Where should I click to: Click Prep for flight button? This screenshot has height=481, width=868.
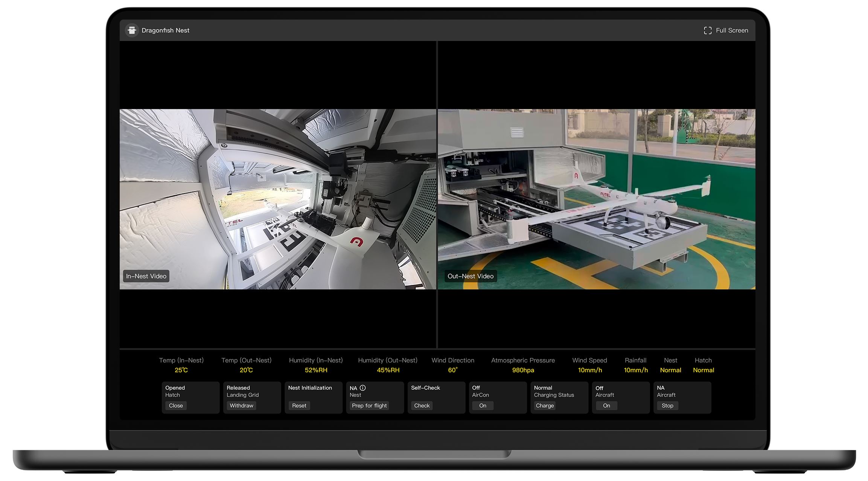369,405
